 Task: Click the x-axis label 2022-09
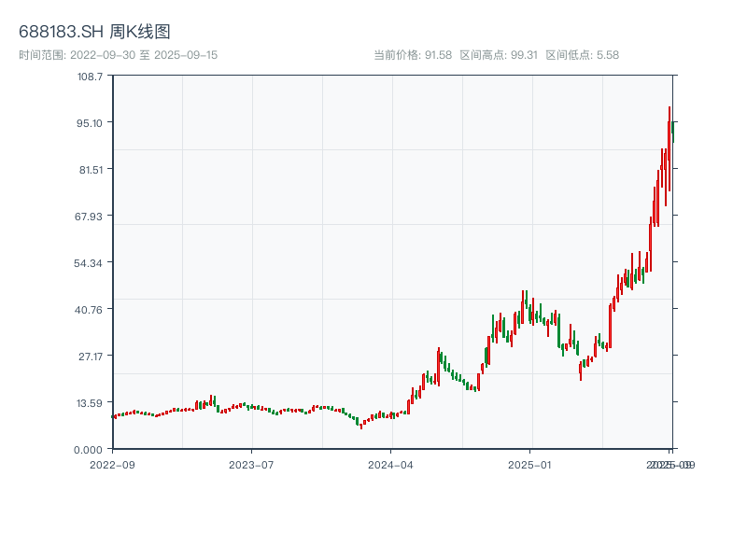[112, 465]
